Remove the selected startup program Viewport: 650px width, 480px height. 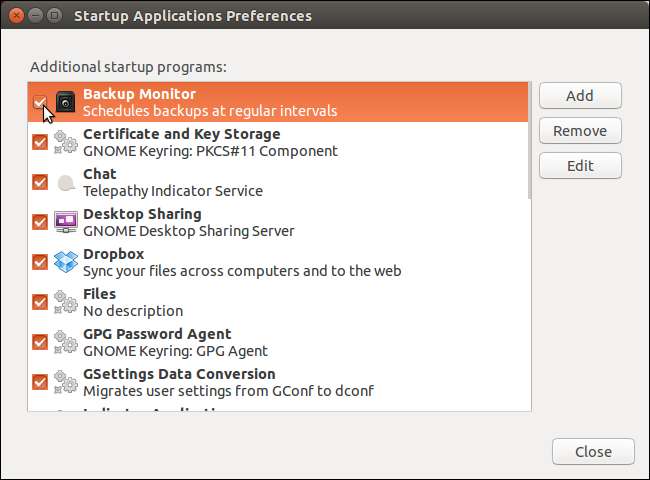point(580,131)
